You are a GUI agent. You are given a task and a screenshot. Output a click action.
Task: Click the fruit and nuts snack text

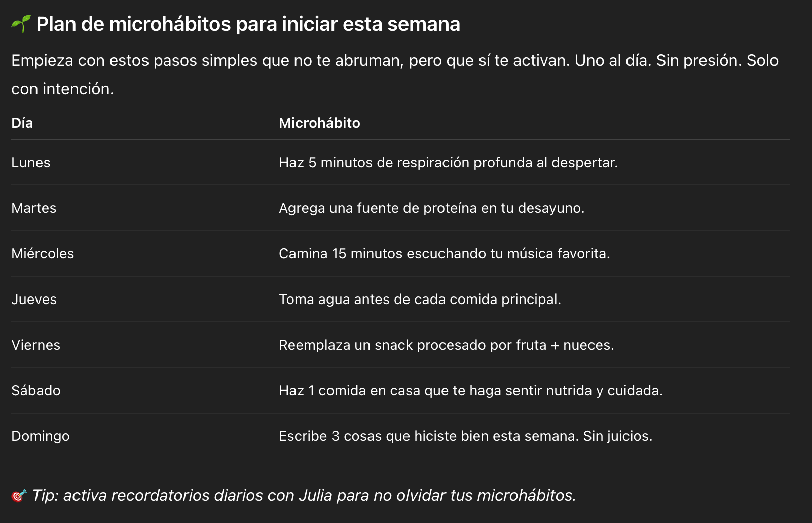[x=447, y=345]
